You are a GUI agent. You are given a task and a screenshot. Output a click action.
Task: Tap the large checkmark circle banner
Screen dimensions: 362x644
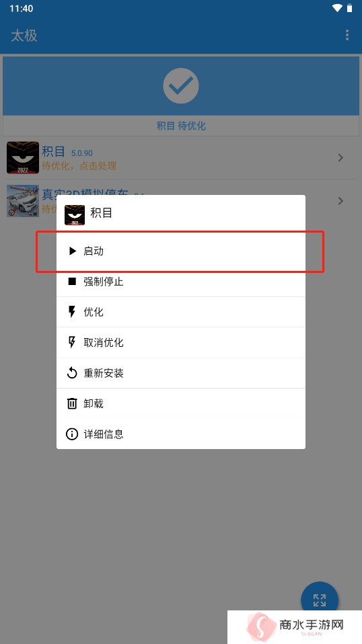point(181,86)
